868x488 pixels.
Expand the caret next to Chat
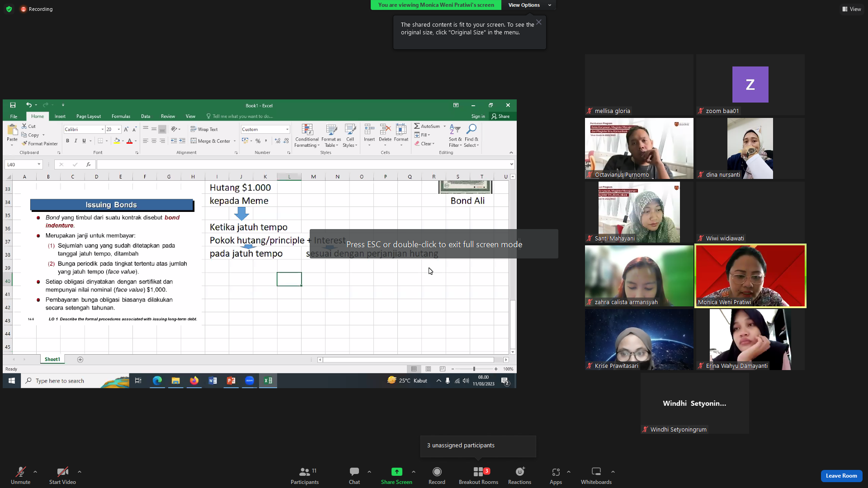369,472
